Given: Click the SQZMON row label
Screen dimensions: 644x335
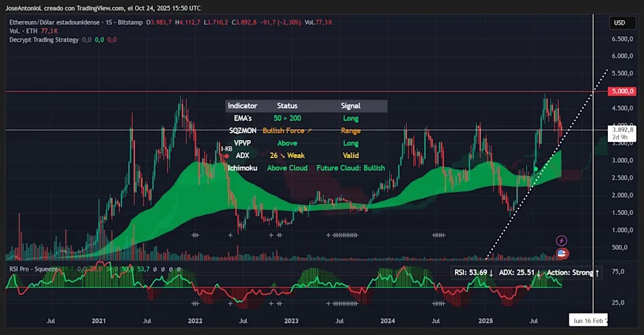Looking at the screenshot, I should point(243,131).
